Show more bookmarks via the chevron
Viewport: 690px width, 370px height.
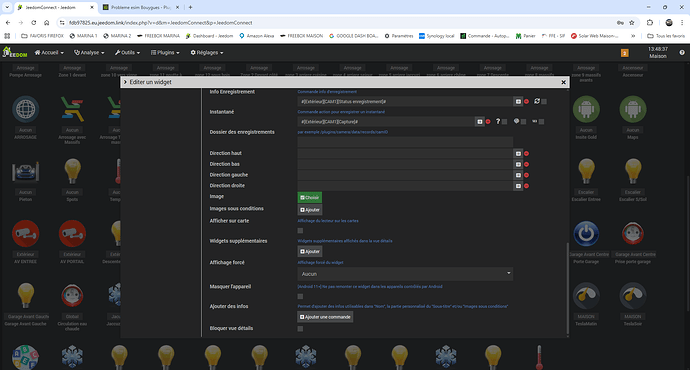[x=633, y=36]
